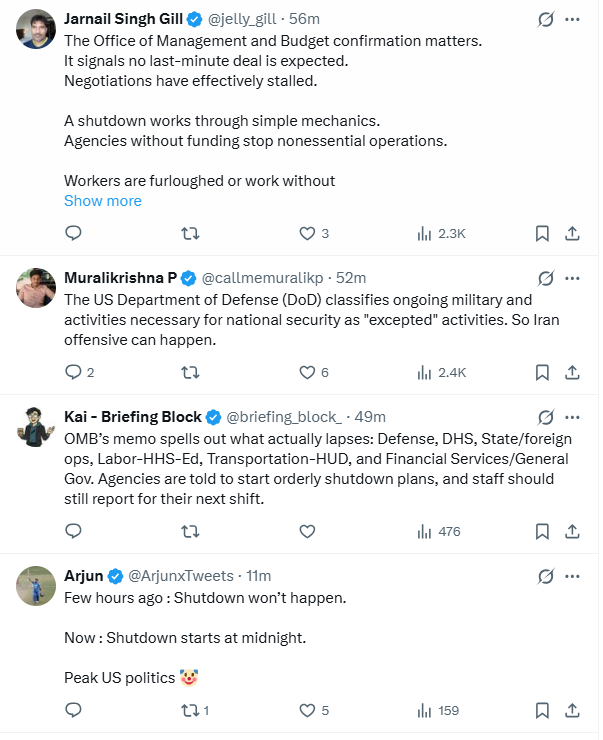Reply to Jarnail Singh Gill's tweet
The width and height of the screenshot is (603, 740).
coord(73,233)
